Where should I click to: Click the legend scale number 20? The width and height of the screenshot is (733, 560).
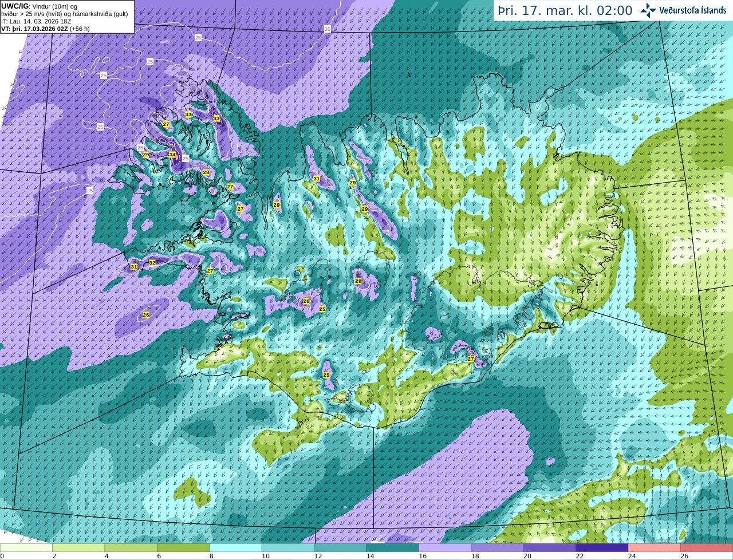tap(527, 556)
